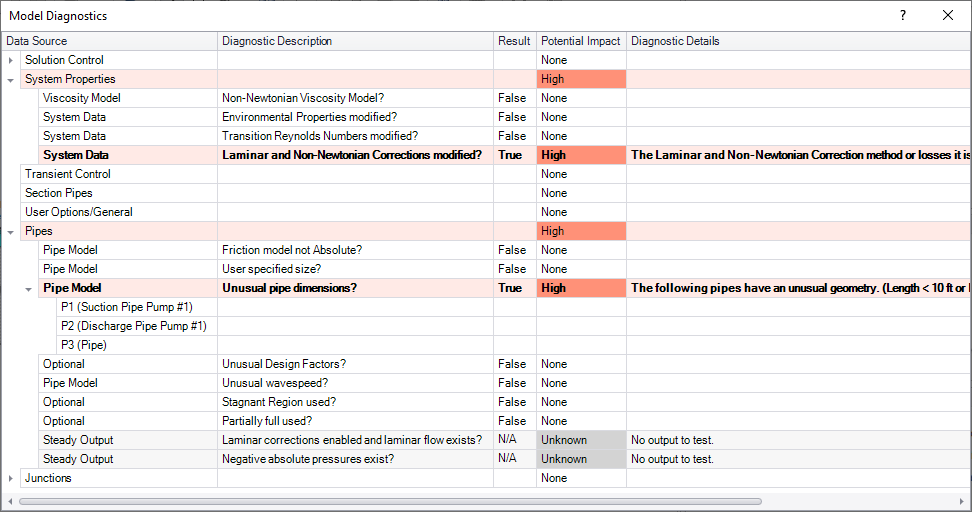Click the scroll left arrow

coord(10,501)
